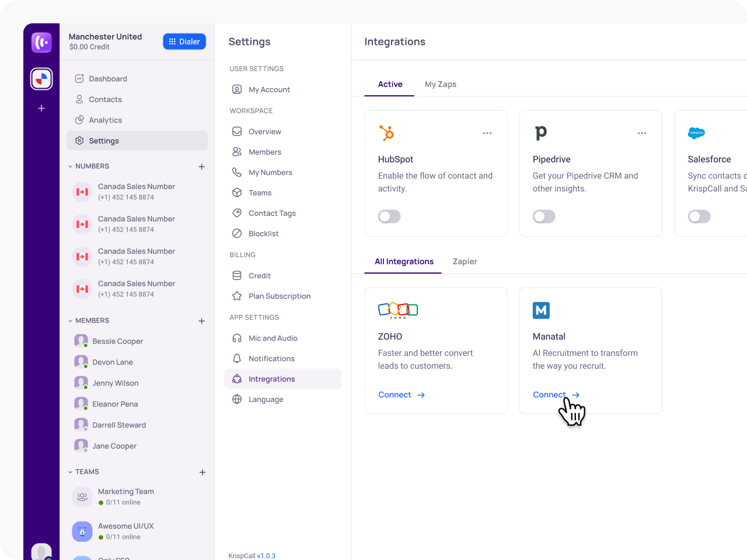747x560 pixels.
Task: Switch to the All Integrations tab
Action: (x=404, y=262)
